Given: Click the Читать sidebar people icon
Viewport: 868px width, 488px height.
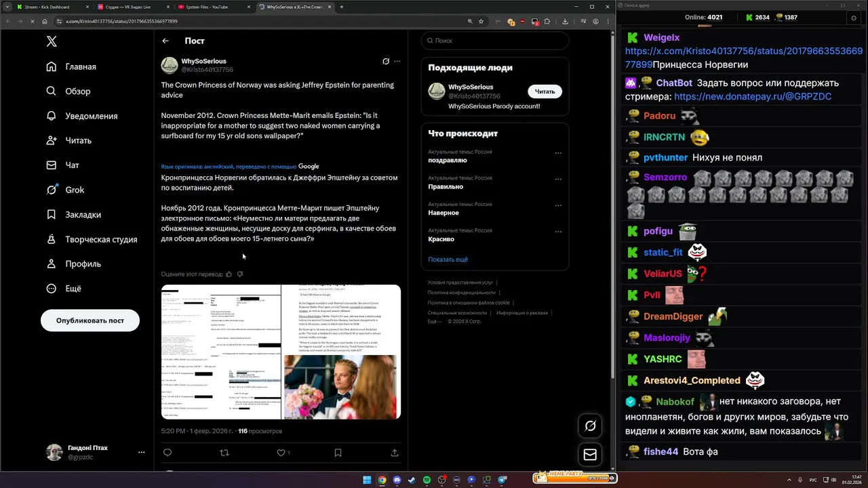Looking at the screenshot, I should coord(52,140).
